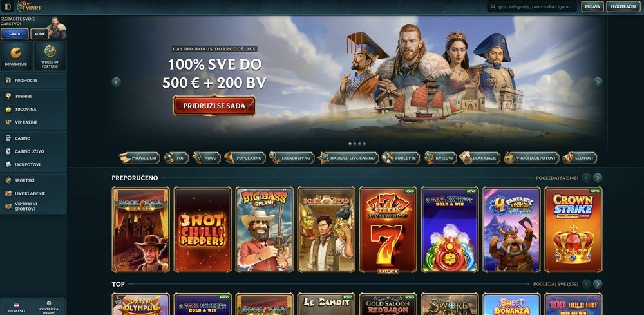Open the Wheel of Fortune tile
644x315 pixels.
click(50, 56)
